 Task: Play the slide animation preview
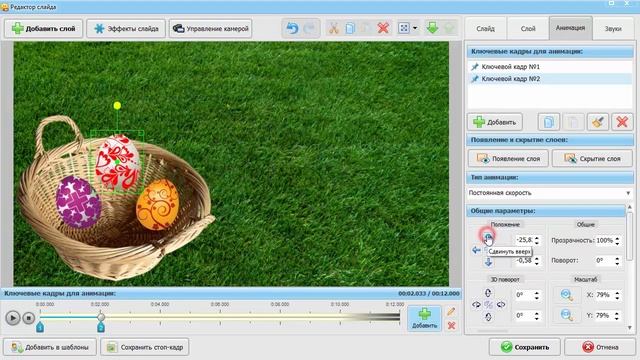[13, 318]
